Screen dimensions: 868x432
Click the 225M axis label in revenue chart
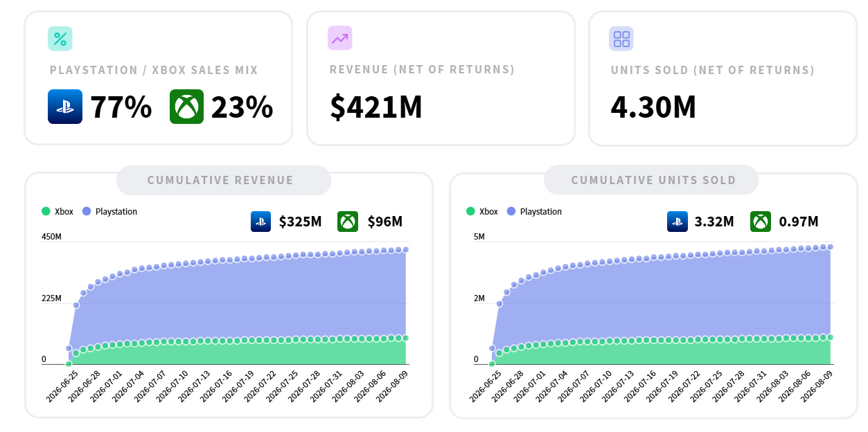[51, 298]
